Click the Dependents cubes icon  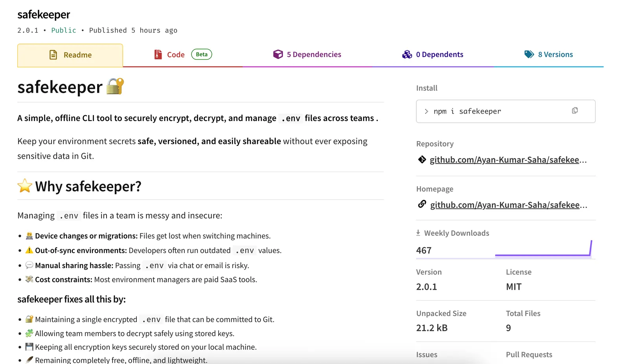click(407, 55)
